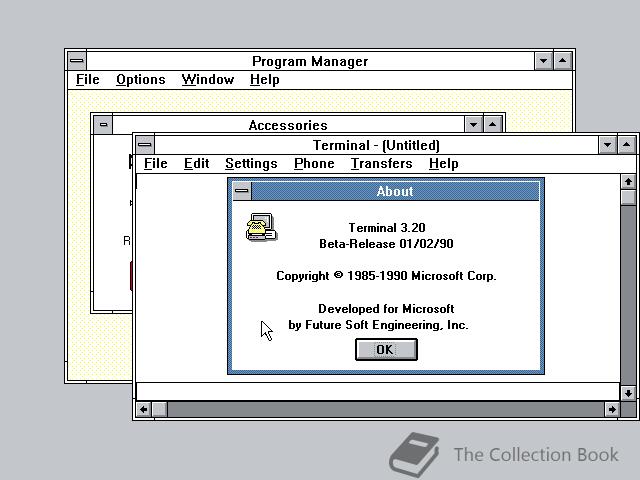Open the Phone menu in Terminal

coord(314,164)
